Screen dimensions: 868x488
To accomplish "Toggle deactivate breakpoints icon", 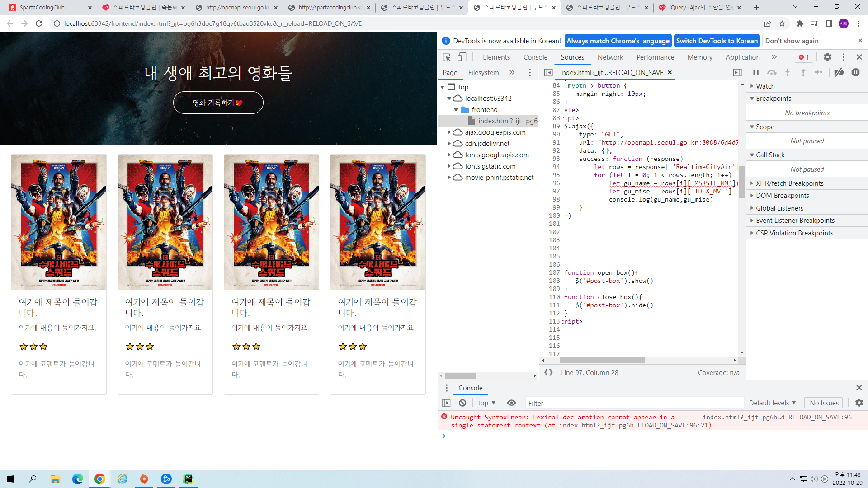I will (839, 72).
